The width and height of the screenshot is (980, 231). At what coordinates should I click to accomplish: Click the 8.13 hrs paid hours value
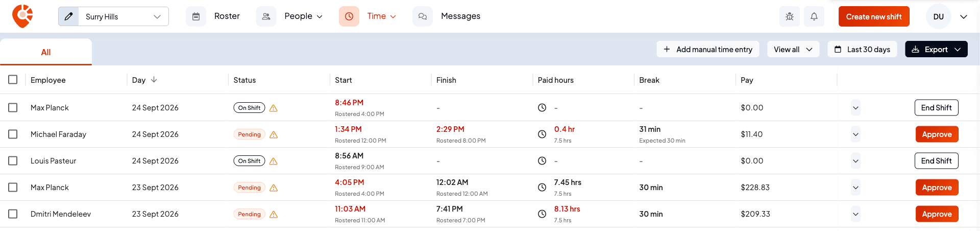point(567,209)
